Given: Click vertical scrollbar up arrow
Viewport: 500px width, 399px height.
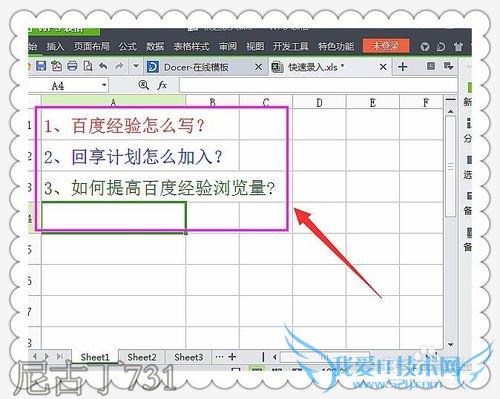Looking at the screenshot, I should 450,111.
